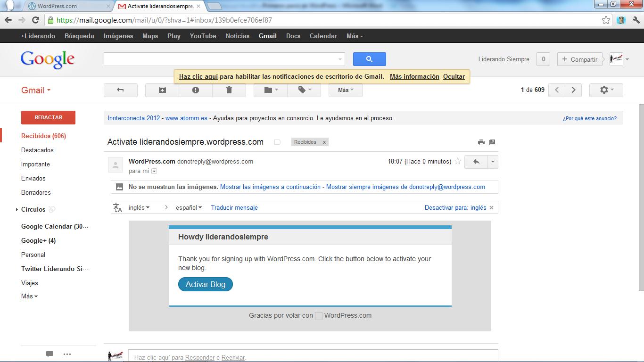Screen dimensions: 644x362
Task: Open Borradores folder
Action: point(36,192)
